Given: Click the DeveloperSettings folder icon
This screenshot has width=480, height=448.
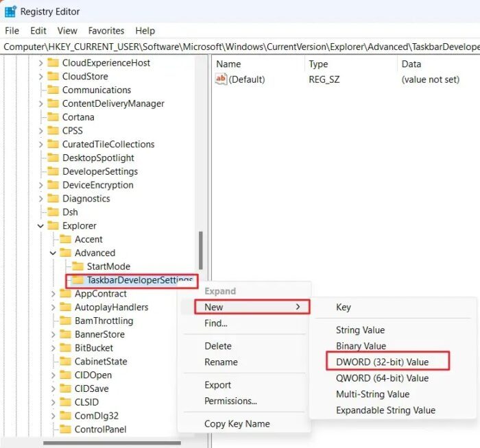Looking at the screenshot, I should 53,171.
